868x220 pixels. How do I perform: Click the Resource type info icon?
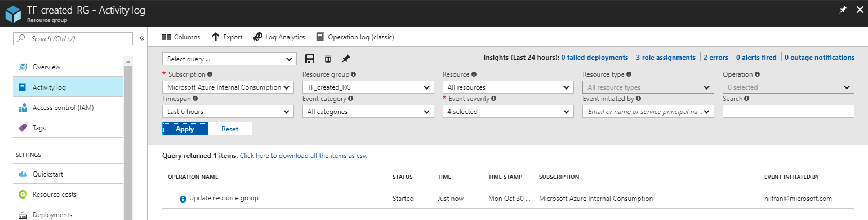point(629,74)
